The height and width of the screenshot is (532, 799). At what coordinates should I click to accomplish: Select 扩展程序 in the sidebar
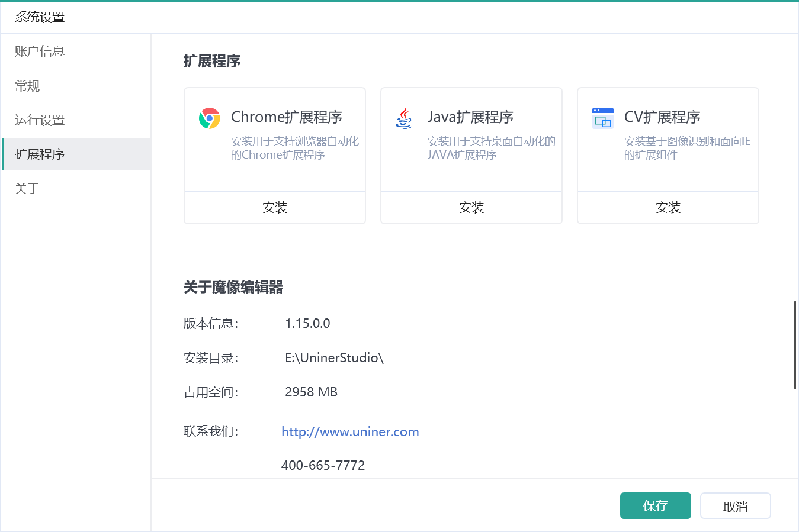76,154
